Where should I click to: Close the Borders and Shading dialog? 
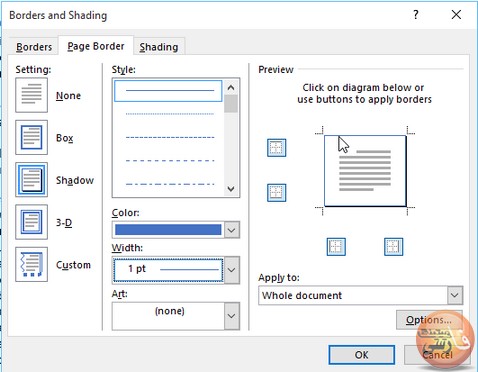point(456,15)
